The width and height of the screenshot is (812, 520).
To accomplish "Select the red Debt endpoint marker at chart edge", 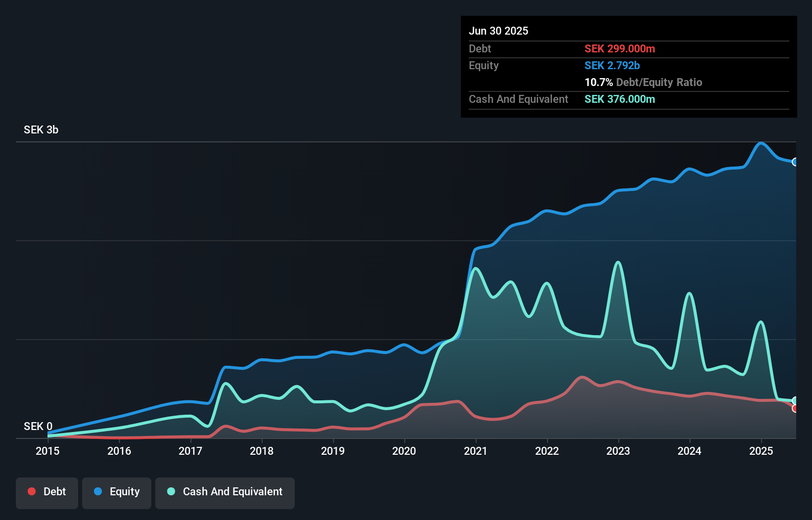I will [x=795, y=409].
